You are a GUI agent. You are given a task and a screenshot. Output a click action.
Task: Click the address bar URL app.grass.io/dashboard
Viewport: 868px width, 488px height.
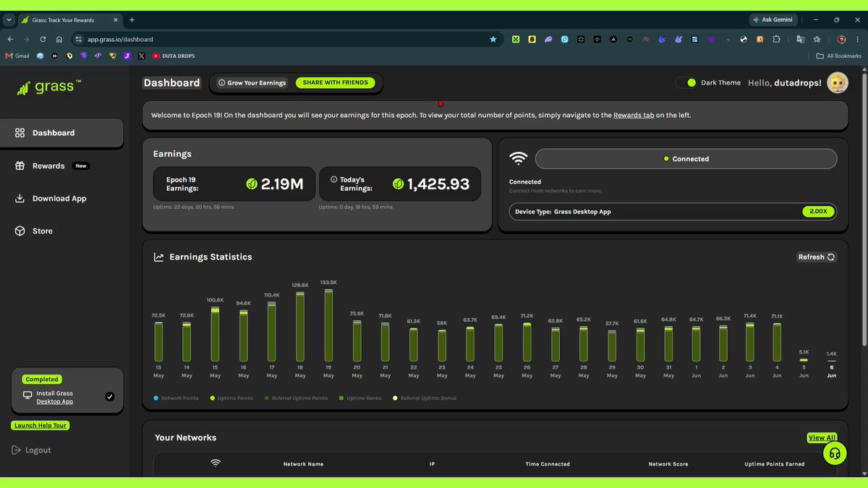[x=120, y=39]
